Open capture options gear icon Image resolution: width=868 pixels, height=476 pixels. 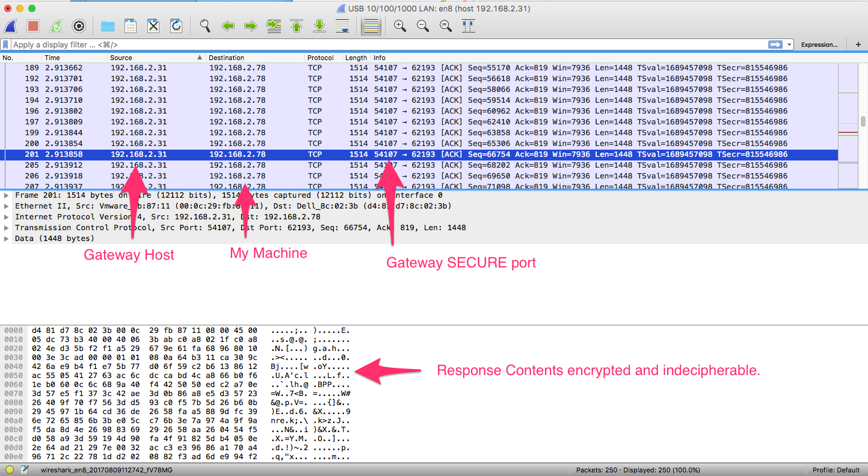click(x=78, y=26)
